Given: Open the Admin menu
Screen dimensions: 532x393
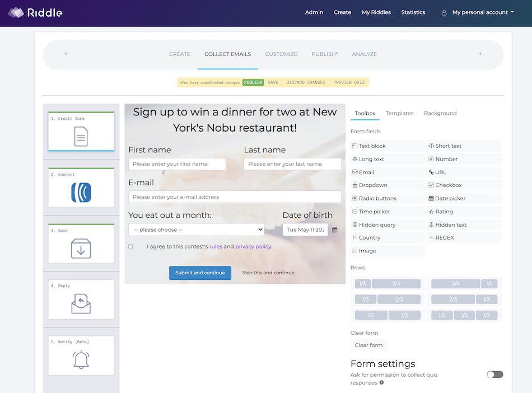Looking at the screenshot, I should 314,12.
